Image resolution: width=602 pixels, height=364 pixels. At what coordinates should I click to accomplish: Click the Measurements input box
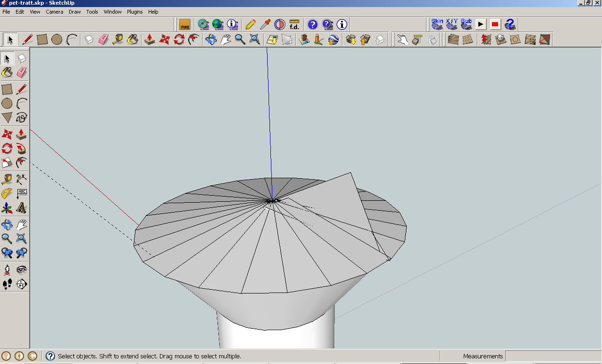point(553,356)
